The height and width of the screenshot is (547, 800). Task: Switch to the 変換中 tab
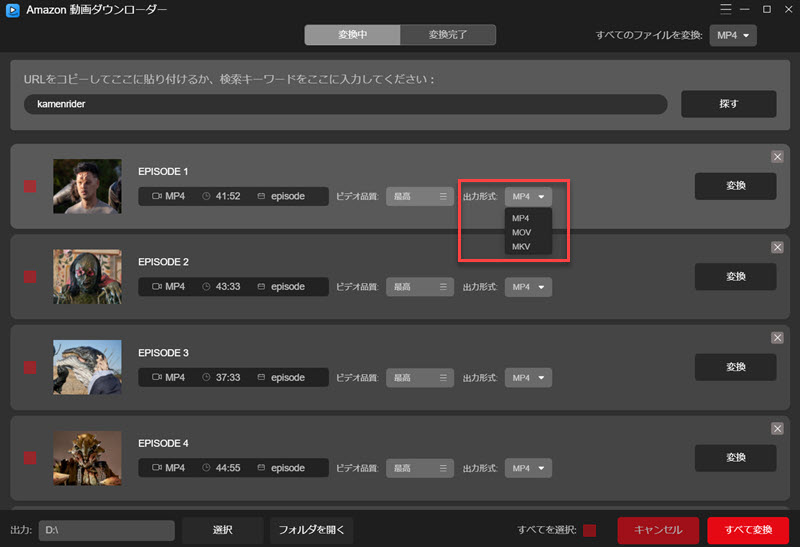pos(353,35)
